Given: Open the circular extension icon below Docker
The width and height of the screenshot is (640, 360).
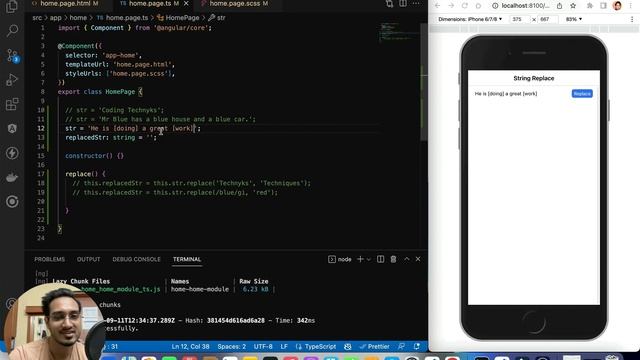Looking at the screenshot, I should coord(12,202).
